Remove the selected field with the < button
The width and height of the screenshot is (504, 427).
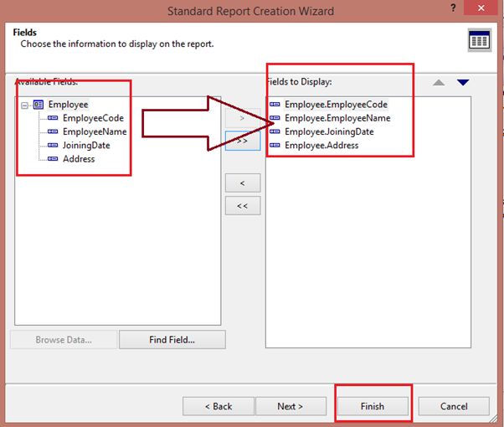[243, 183]
